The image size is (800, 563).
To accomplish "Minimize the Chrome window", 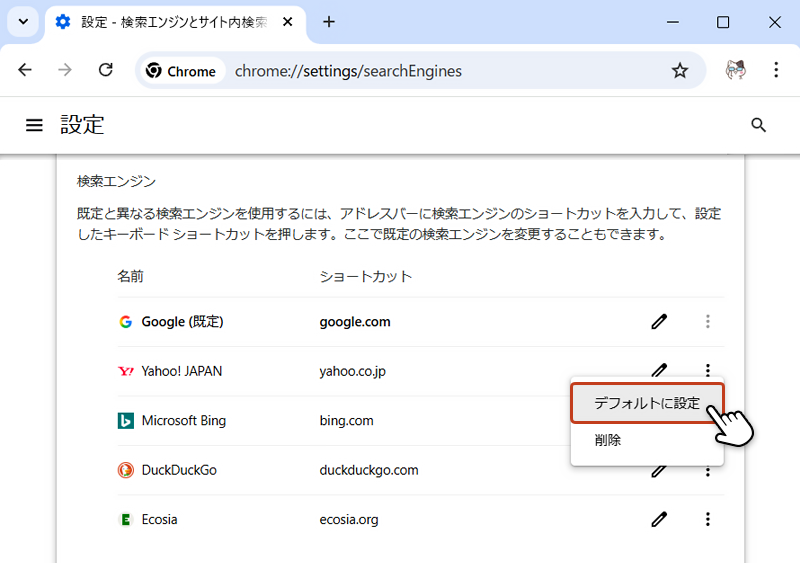I will (x=673, y=22).
